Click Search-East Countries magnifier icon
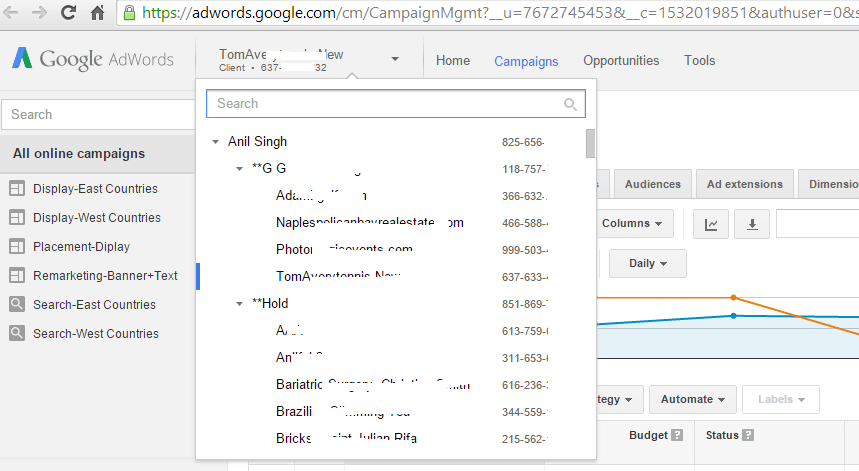Screen dimensions: 859x471 (x=17, y=304)
